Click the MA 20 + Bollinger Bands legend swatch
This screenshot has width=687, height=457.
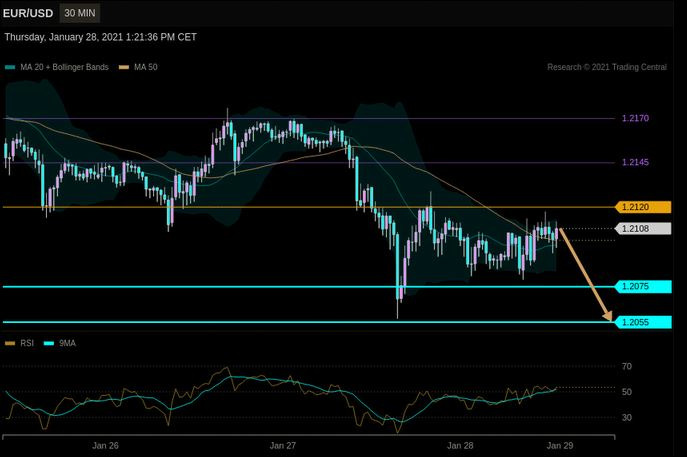(x=10, y=67)
